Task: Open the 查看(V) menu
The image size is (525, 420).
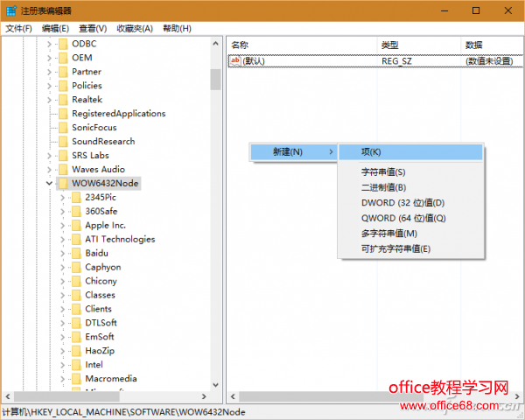Action: point(93,29)
